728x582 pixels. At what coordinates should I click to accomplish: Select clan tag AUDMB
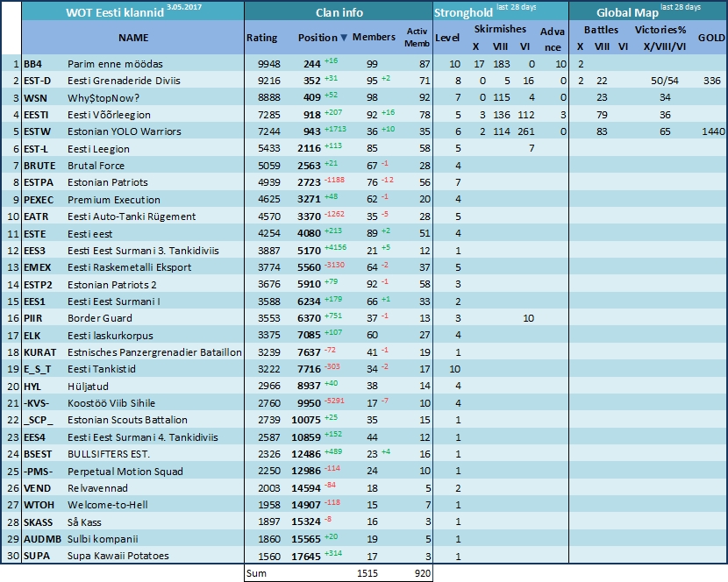point(42,539)
